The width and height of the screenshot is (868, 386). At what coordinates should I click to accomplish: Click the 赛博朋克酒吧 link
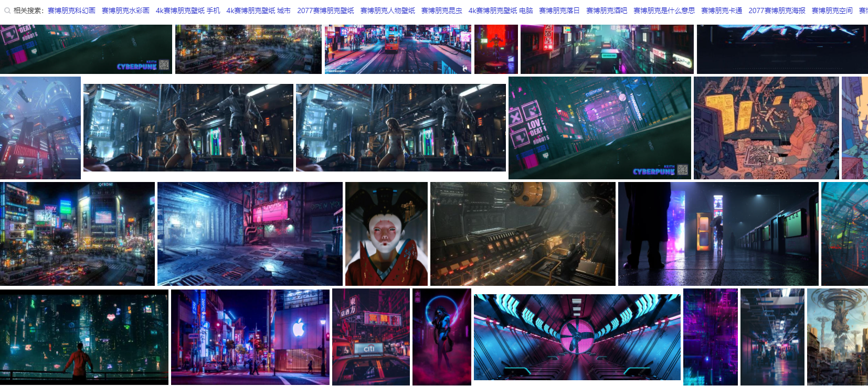[607, 10]
